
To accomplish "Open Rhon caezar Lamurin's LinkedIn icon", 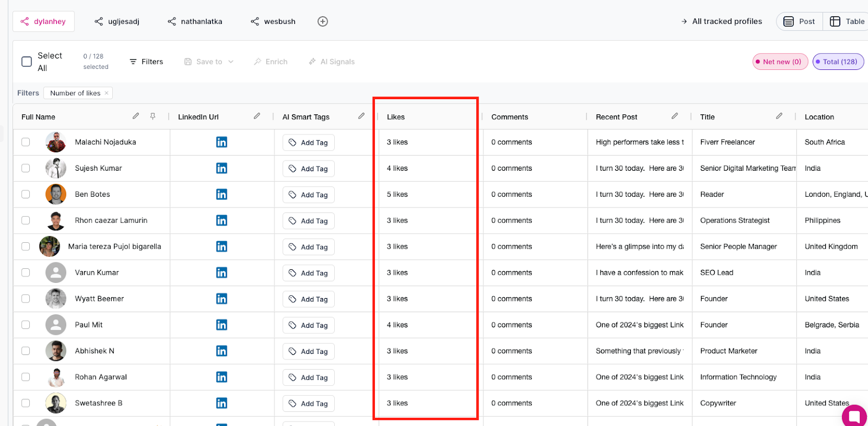I will pyautogui.click(x=221, y=220).
